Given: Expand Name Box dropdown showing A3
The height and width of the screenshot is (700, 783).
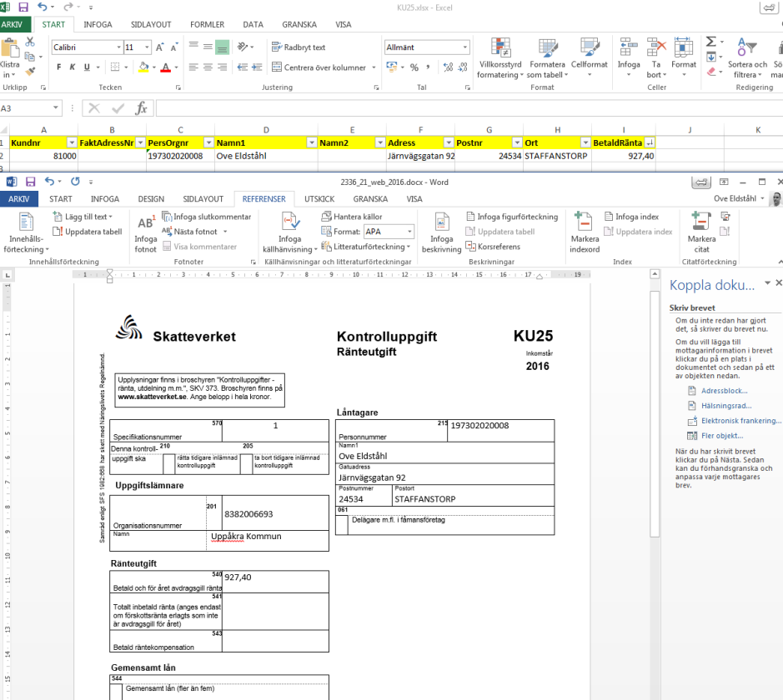Looking at the screenshot, I should 55,108.
